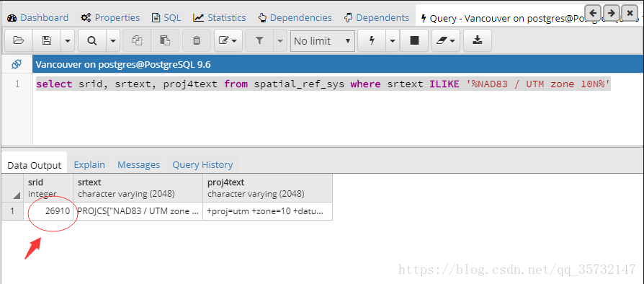This screenshot has width=644, height=284.
Task: Select the PROJCS["NAD83 / UTM zone cell
Action: point(138,211)
